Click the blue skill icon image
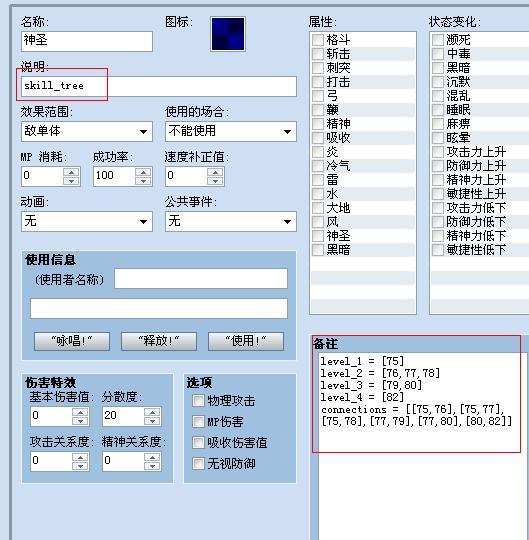The image size is (529, 540). [228, 34]
